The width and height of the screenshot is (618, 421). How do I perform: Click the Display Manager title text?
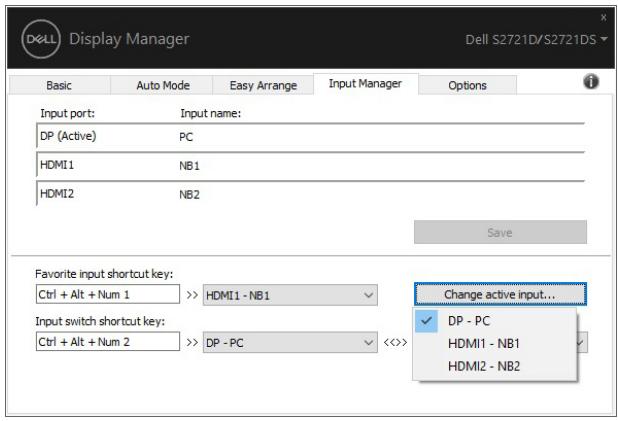[x=129, y=39]
